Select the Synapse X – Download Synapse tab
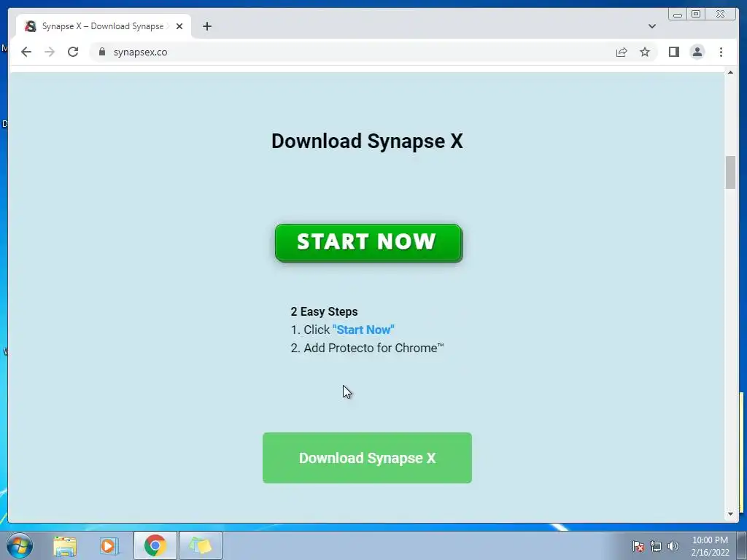The image size is (747, 560). point(104,26)
